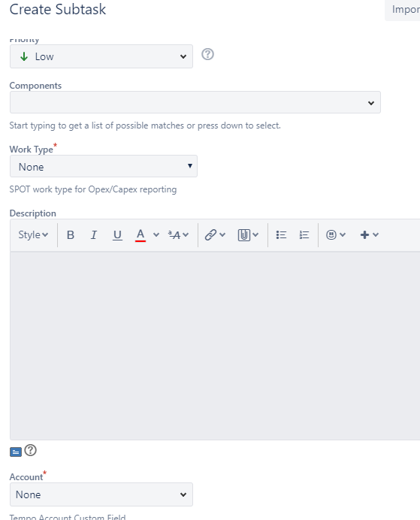The width and height of the screenshot is (420, 520).
Task: Open the attachment paperclip dropdown
Action: [248, 234]
